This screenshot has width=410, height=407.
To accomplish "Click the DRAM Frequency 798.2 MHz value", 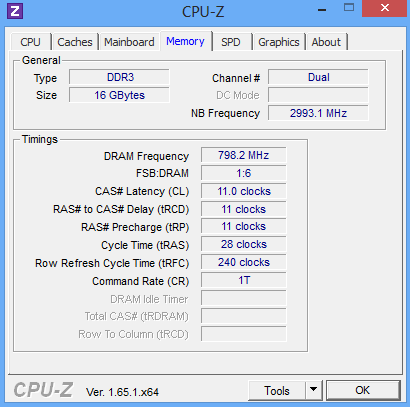I will [244, 155].
